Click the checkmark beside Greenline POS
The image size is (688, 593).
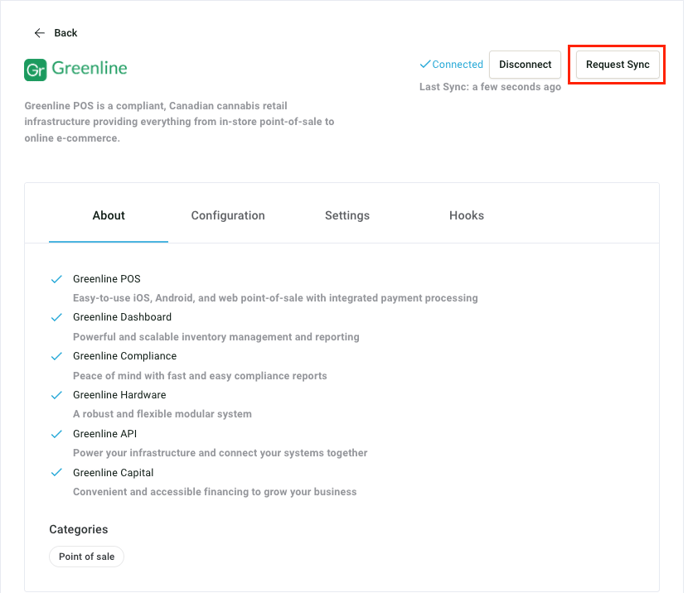pyautogui.click(x=57, y=279)
